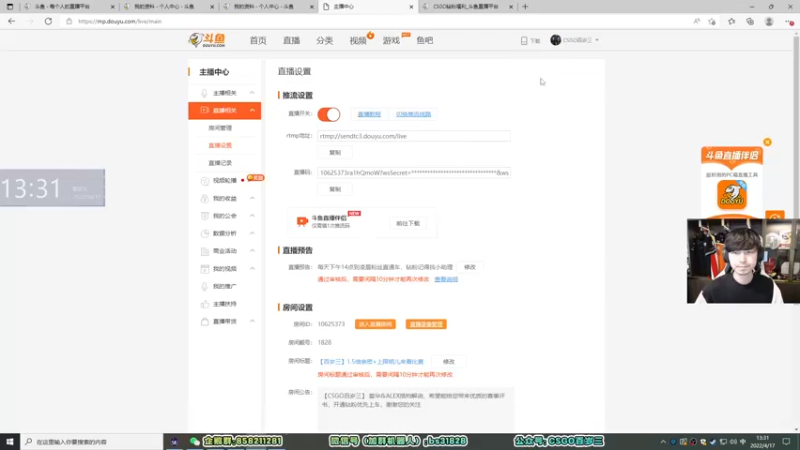Viewport: 800px width, 450px height.
Task: Open the Windows Start menu
Action: (10, 442)
